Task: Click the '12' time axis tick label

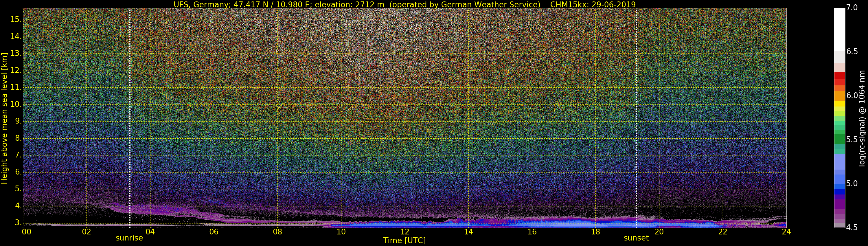Action: (x=405, y=232)
